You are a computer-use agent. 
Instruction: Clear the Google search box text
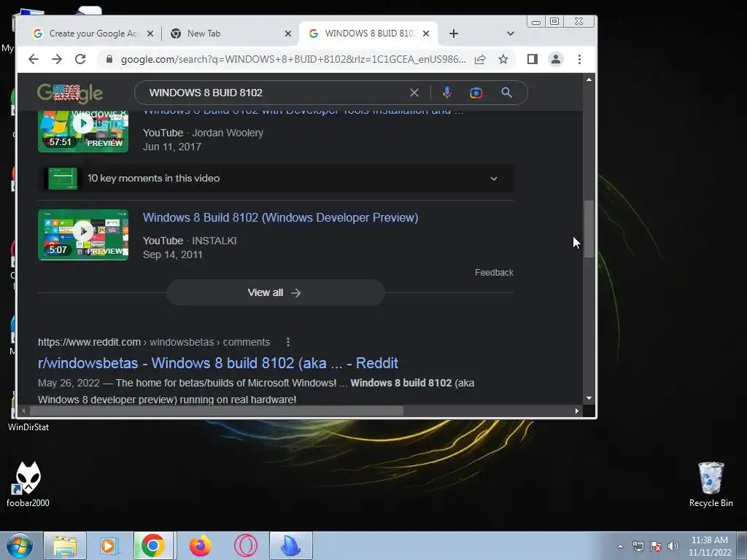414,93
